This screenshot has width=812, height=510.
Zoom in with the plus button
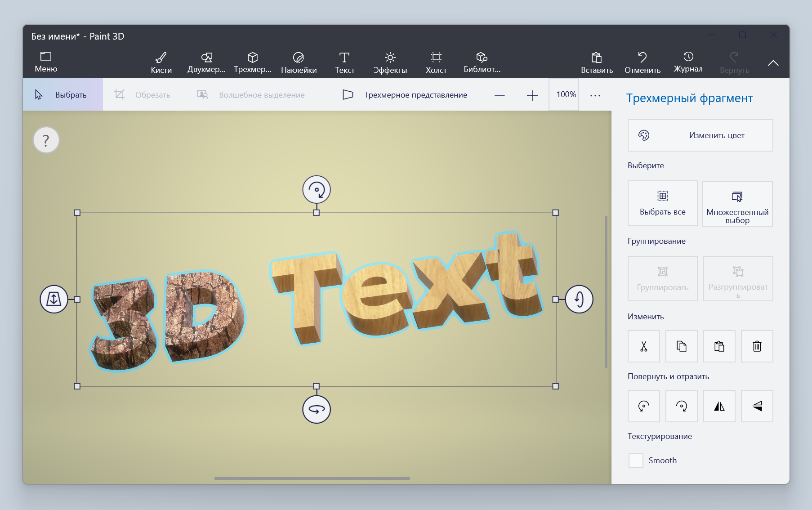[532, 95]
